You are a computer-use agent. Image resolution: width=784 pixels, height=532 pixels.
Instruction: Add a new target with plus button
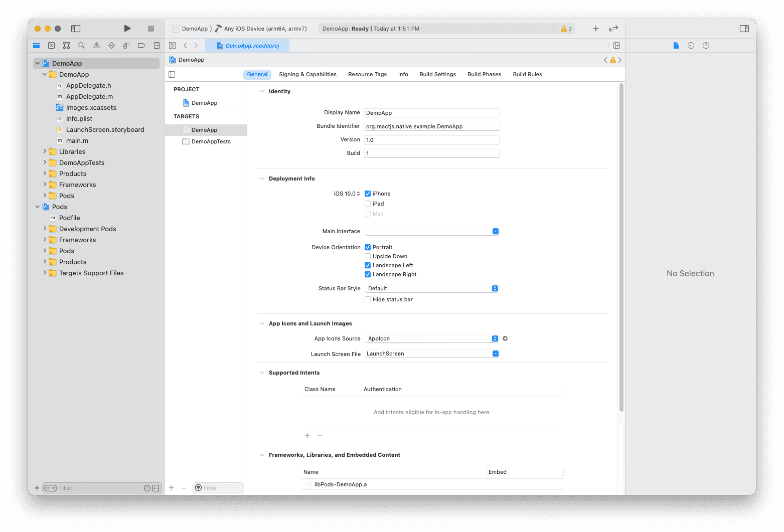pyautogui.click(x=172, y=488)
